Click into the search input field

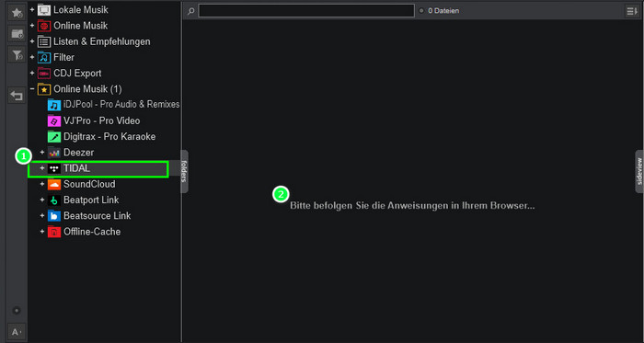click(x=306, y=11)
